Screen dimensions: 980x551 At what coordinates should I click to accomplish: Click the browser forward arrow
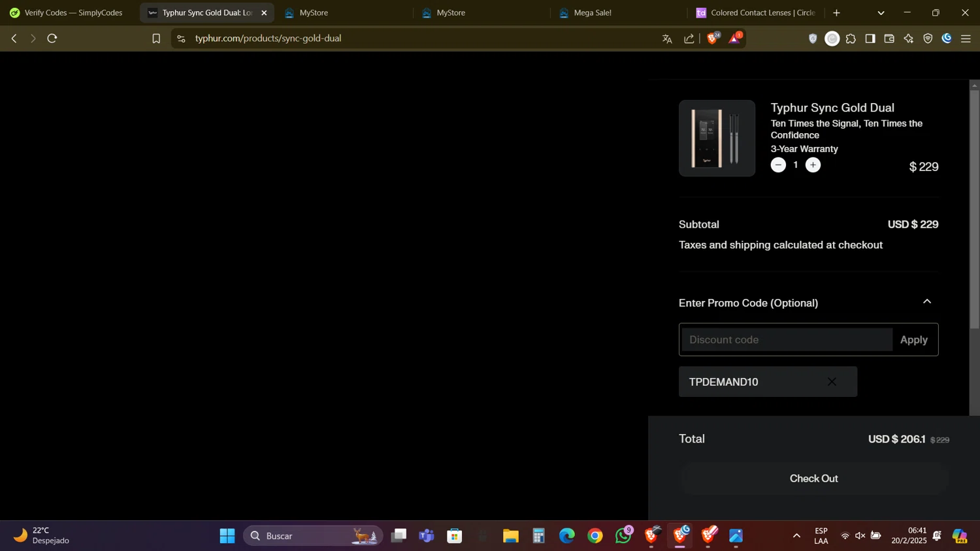[33, 39]
